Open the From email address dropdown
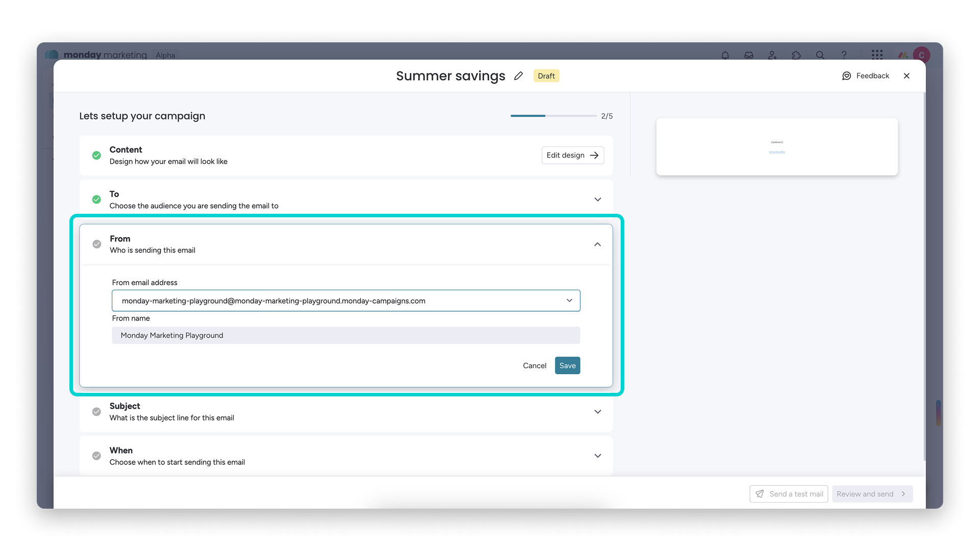The image size is (980, 551). [346, 301]
